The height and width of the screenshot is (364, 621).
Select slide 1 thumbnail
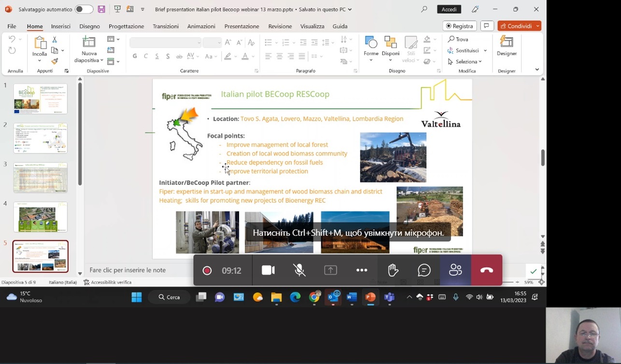coord(41,99)
